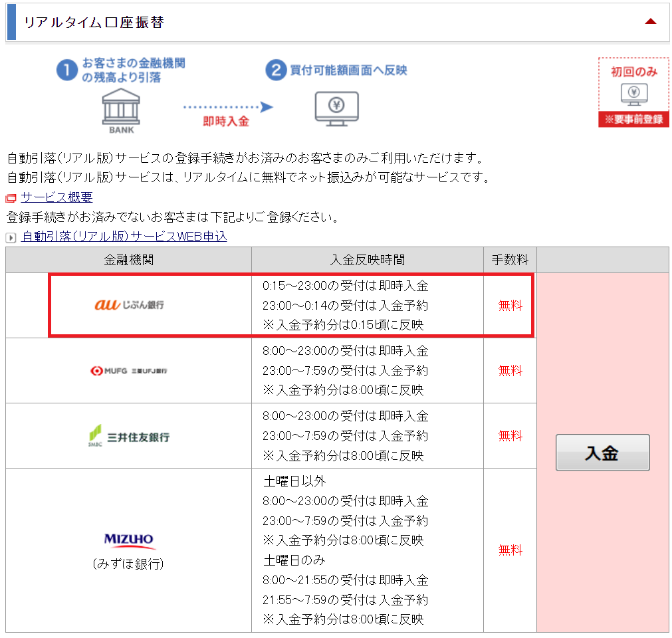Click the ※要事前登録 red label

[x=633, y=120]
